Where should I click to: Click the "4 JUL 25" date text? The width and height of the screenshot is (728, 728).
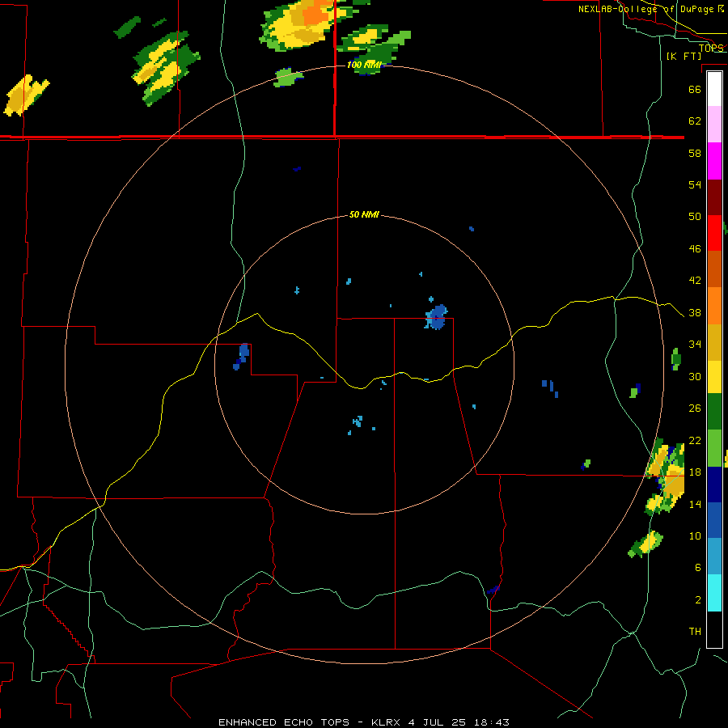(x=438, y=722)
